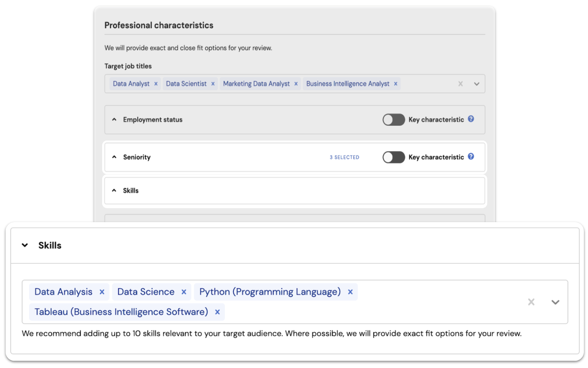Screen dimensions: 588x368
Task: Expand the Seniority section
Action: coord(114,157)
